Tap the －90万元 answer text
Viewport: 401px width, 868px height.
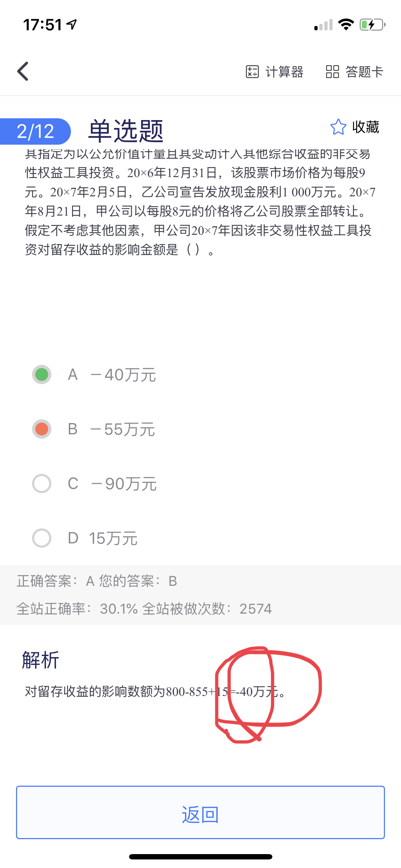[124, 484]
